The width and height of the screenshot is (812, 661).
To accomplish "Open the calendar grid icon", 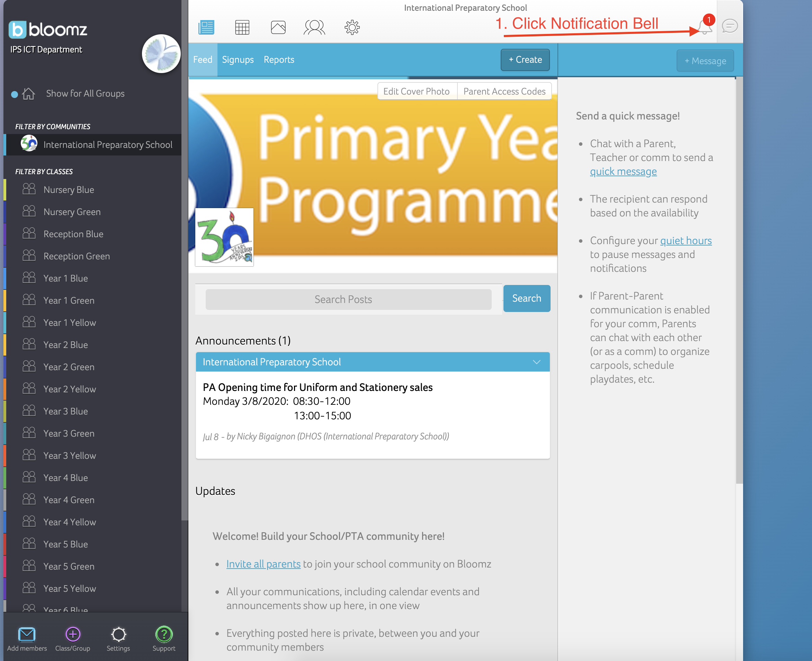I will (242, 27).
